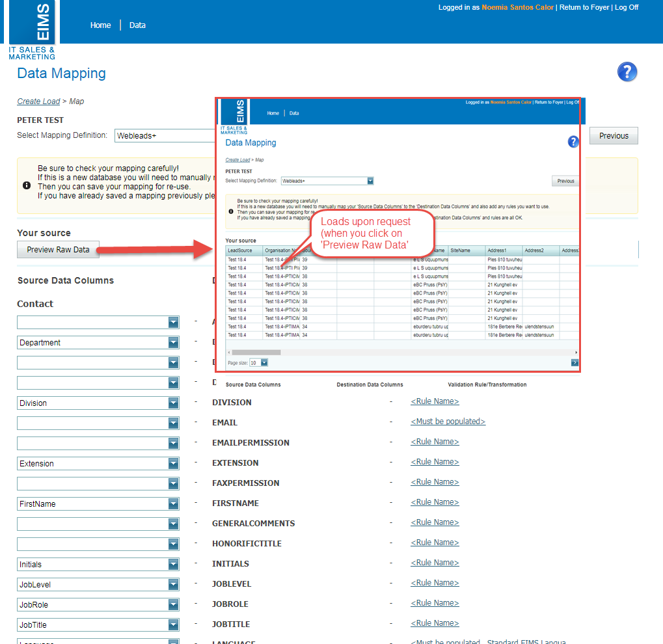Follow the Create Load breadcrumb link
Viewport: 663px width, 644px height.
coord(38,101)
